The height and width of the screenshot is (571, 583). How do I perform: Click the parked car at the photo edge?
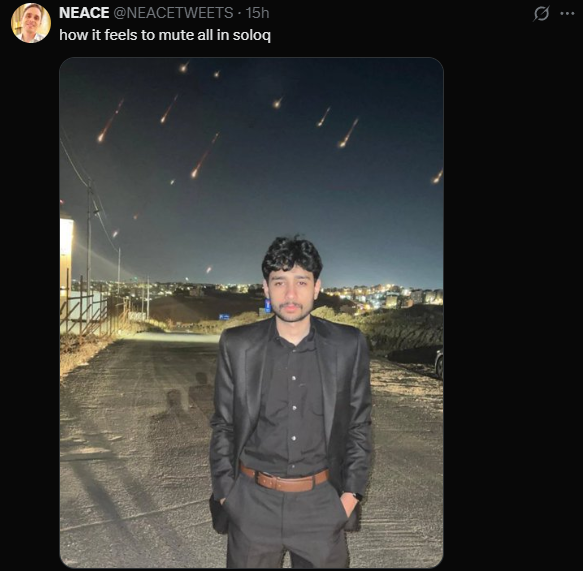[x=439, y=364]
